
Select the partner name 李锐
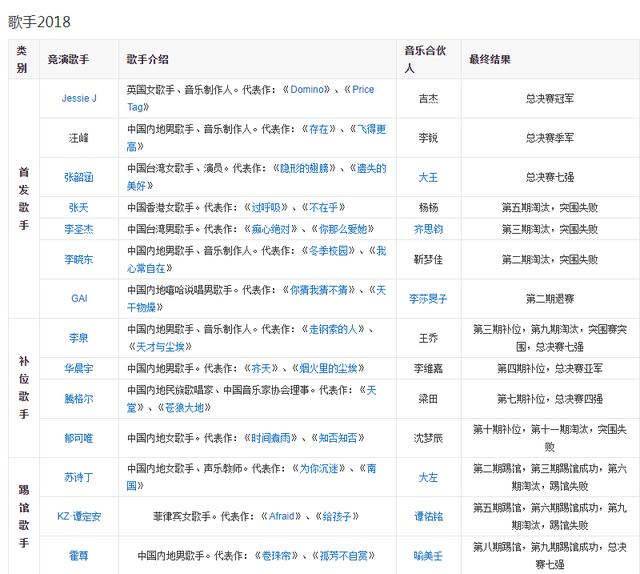coord(428,138)
